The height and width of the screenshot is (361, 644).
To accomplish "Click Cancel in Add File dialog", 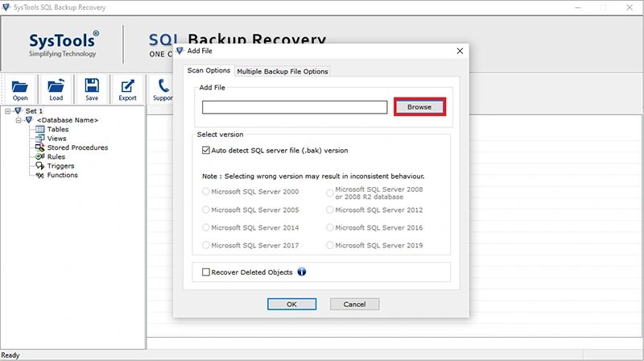I will (354, 305).
